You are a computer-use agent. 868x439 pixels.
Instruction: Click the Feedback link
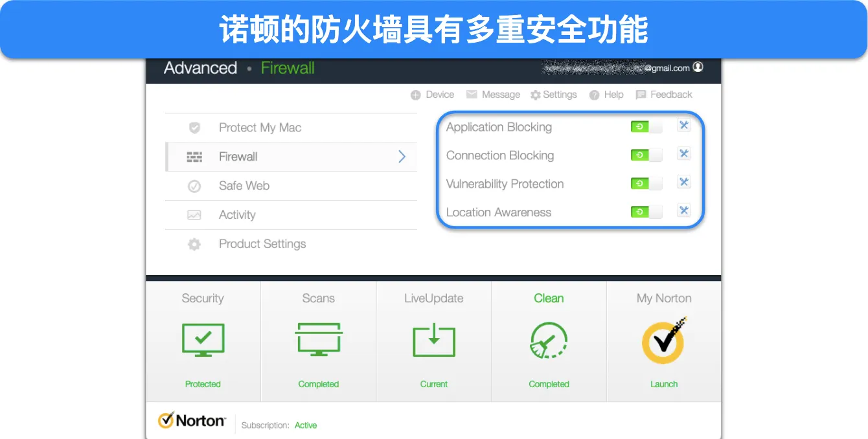pyautogui.click(x=671, y=95)
